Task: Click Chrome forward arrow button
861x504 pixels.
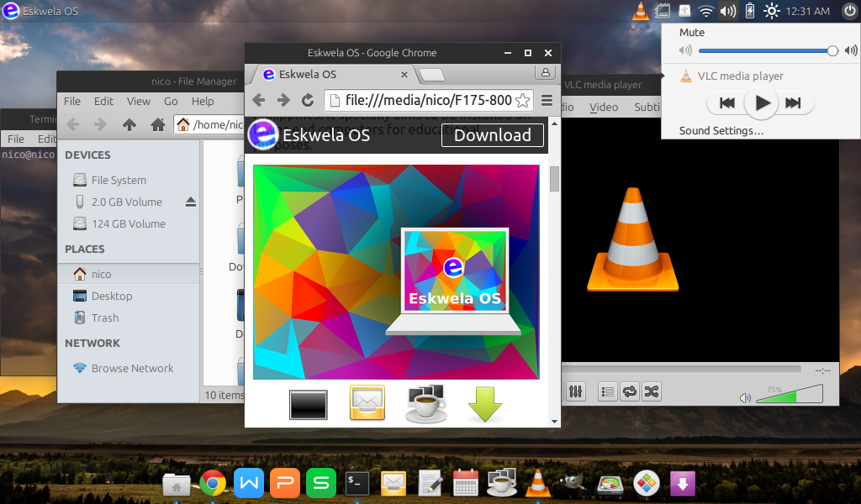Action: pyautogui.click(x=283, y=100)
